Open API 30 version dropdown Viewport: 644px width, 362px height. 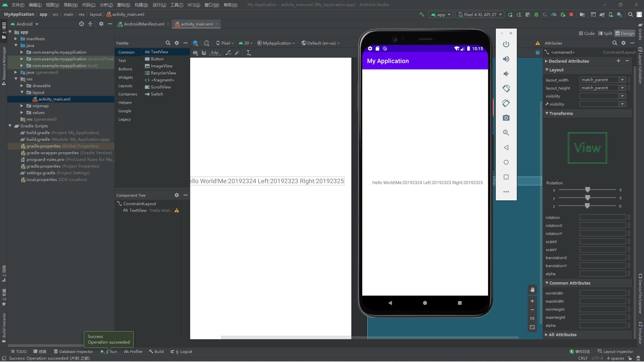point(246,43)
